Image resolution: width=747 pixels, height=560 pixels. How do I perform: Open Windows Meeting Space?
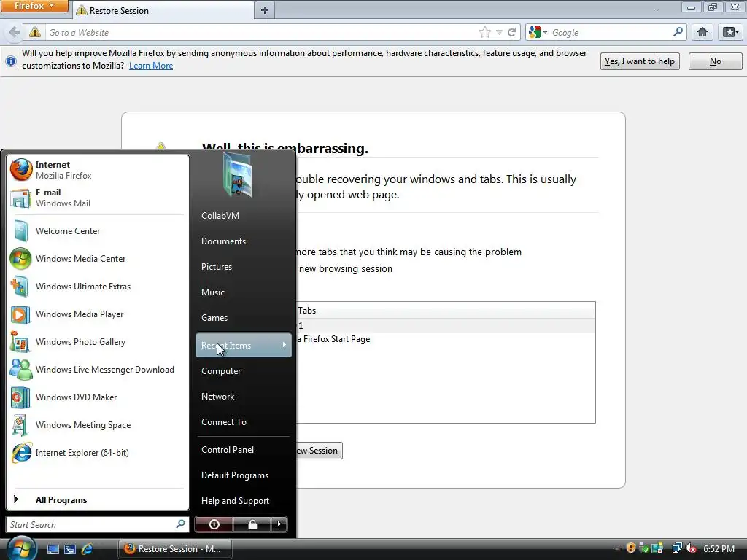(x=98, y=425)
